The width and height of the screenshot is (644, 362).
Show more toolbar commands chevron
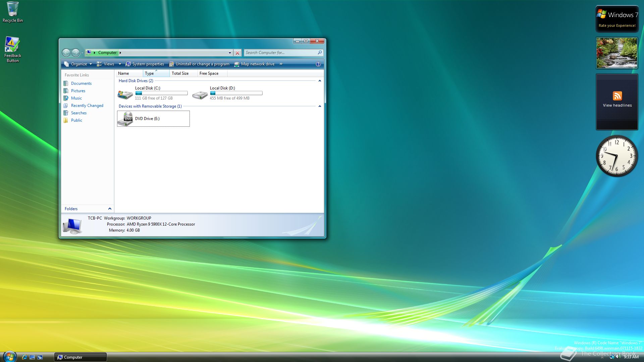pyautogui.click(x=281, y=64)
